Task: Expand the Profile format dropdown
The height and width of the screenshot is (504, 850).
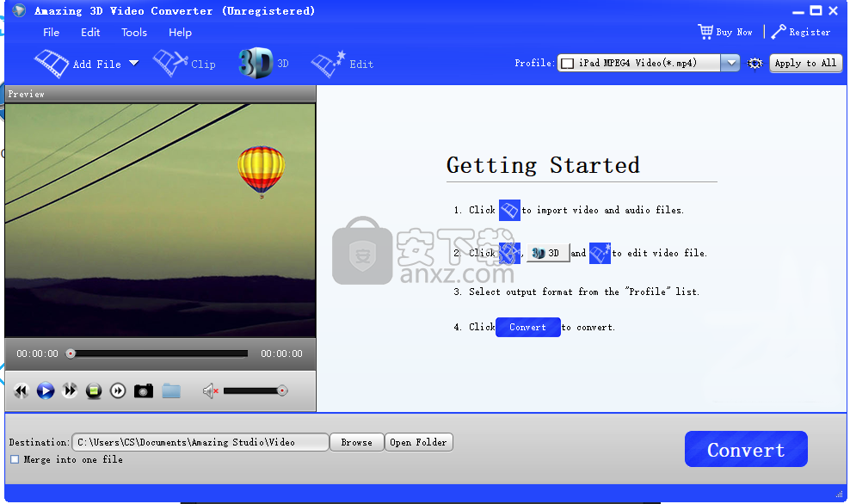Action: 731,63
